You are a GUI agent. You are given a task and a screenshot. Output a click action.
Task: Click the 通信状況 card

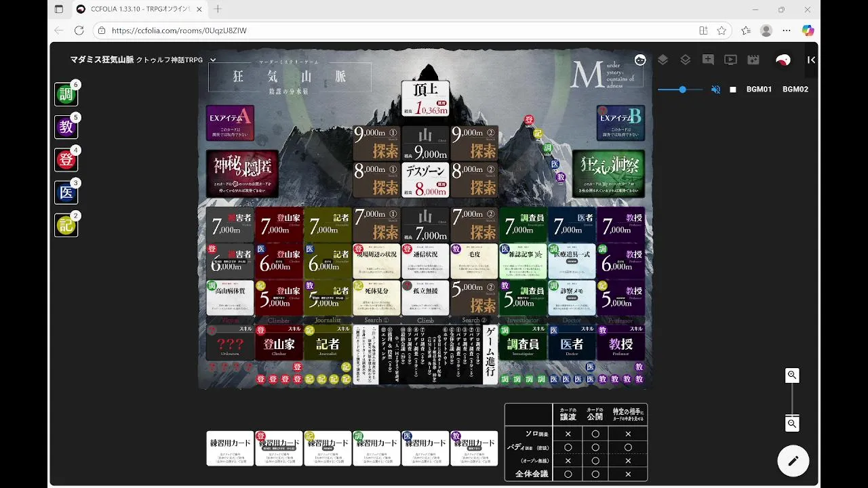(425, 262)
